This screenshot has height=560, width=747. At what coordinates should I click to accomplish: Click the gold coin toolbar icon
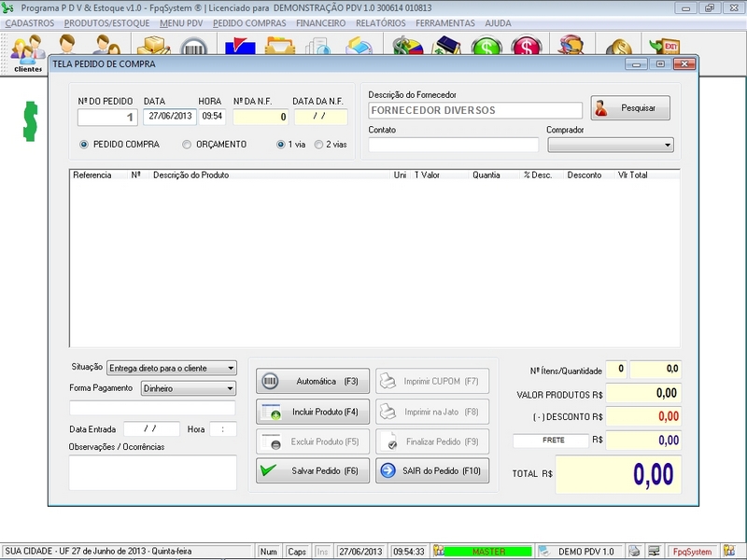click(x=619, y=47)
